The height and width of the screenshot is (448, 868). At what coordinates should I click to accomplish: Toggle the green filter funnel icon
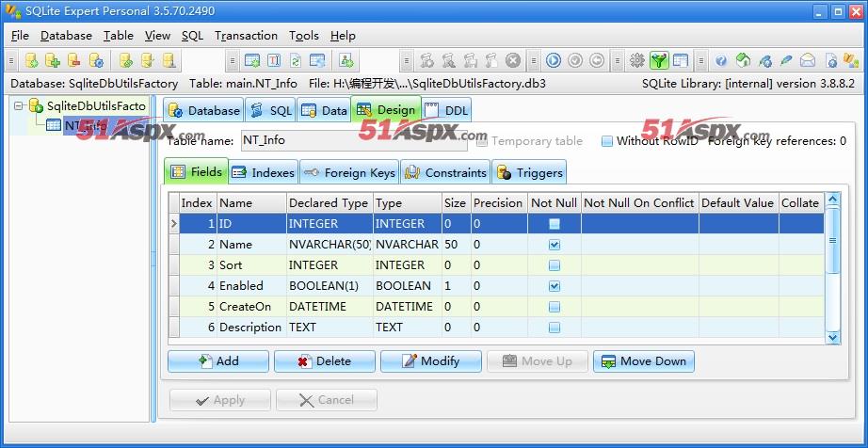(x=659, y=60)
